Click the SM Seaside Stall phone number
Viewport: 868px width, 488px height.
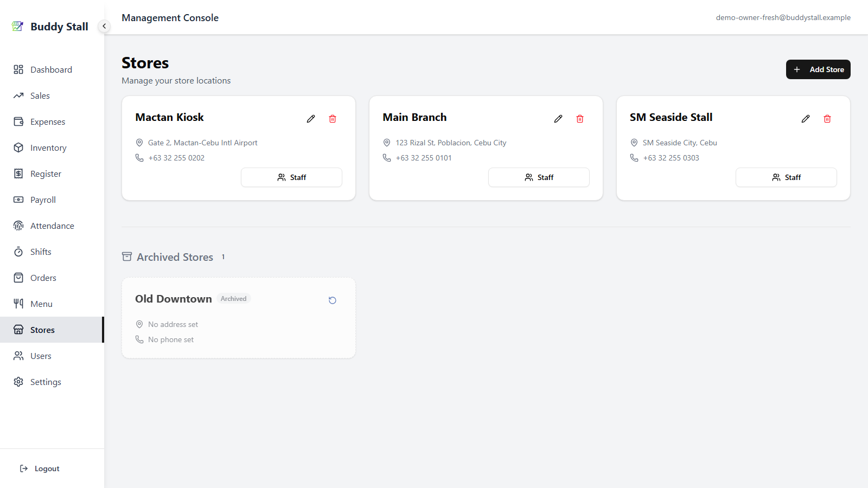tap(671, 158)
